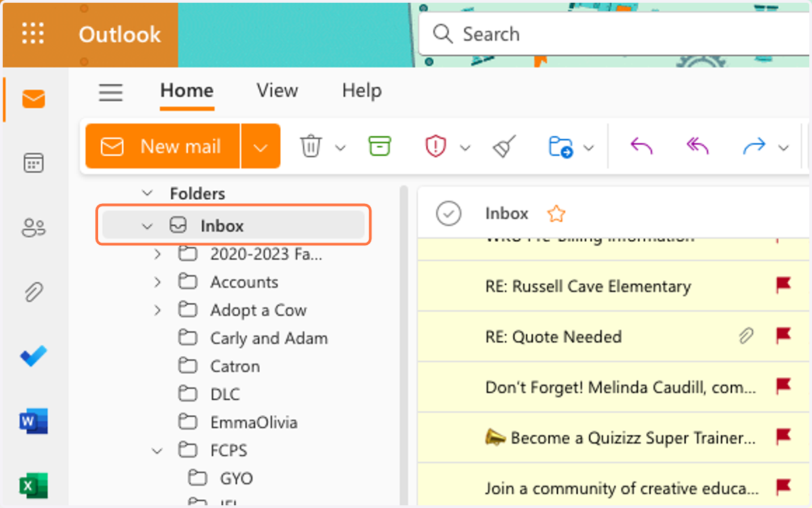Open Move to dropdown arrow
The width and height of the screenshot is (812, 508).
(589, 148)
